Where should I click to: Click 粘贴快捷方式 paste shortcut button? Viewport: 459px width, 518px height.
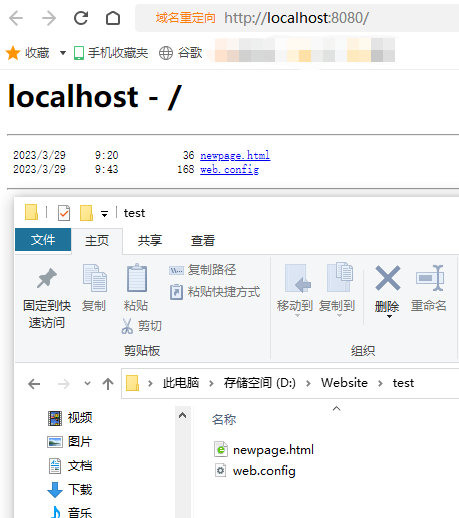215,292
